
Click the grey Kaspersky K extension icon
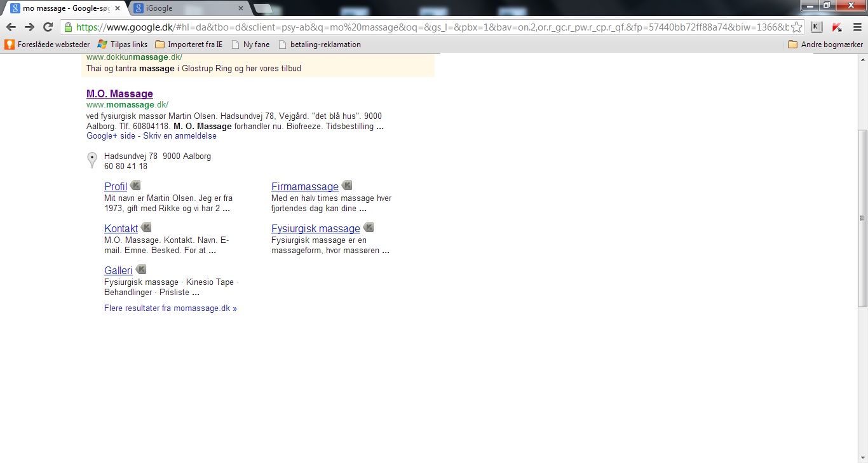(x=817, y=27)
